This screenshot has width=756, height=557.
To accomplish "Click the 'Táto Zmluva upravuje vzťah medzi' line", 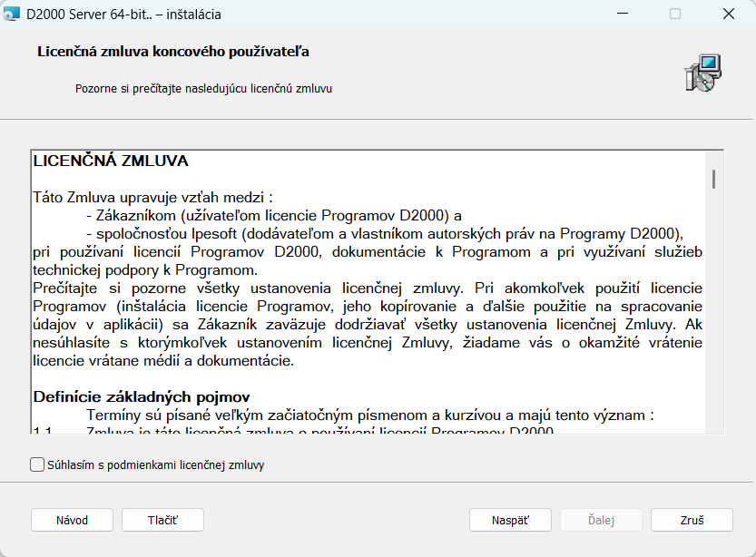I will point(152,196).
